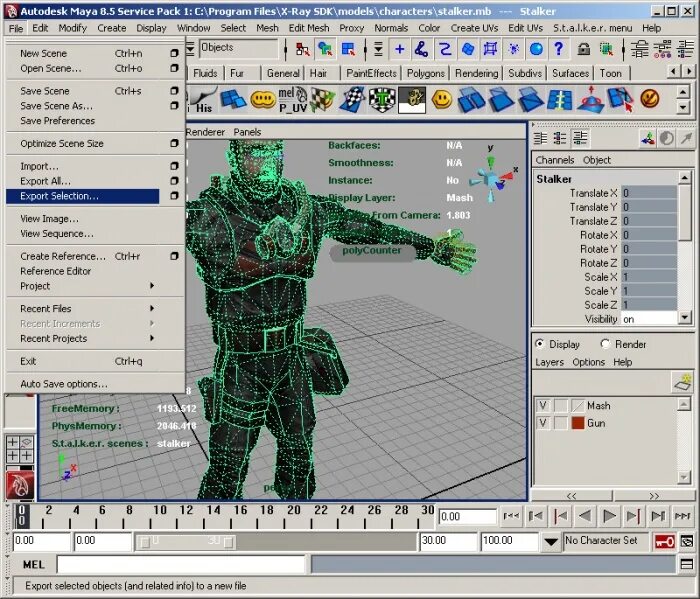The width and height of the screenshot is (700, 599).
Task: Click the lock current selection padlock icon
Action: tap(583, 49)
